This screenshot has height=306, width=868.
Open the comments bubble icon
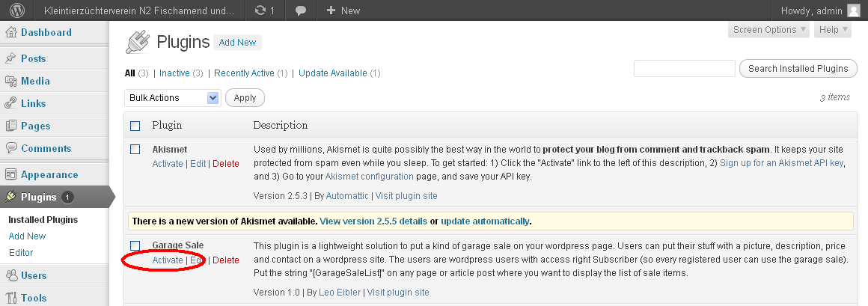(x=301, y=10)
